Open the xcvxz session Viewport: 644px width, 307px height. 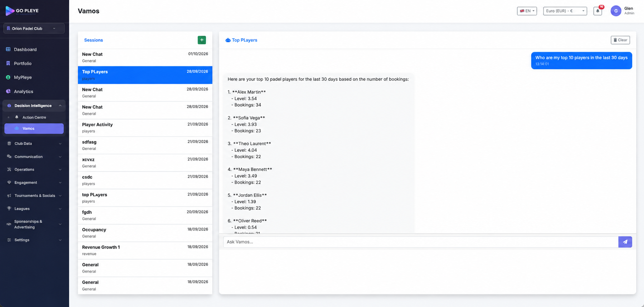pos(145,163)
